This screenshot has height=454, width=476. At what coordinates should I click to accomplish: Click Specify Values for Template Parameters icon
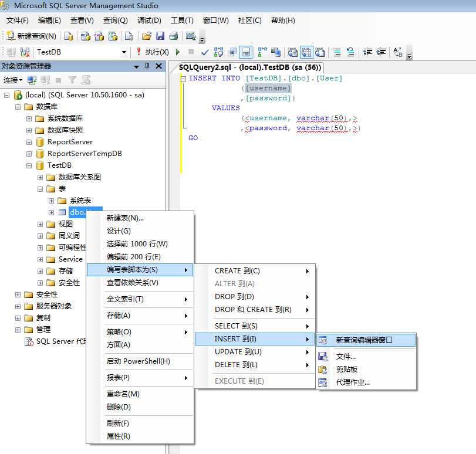(x=398, y=52)
